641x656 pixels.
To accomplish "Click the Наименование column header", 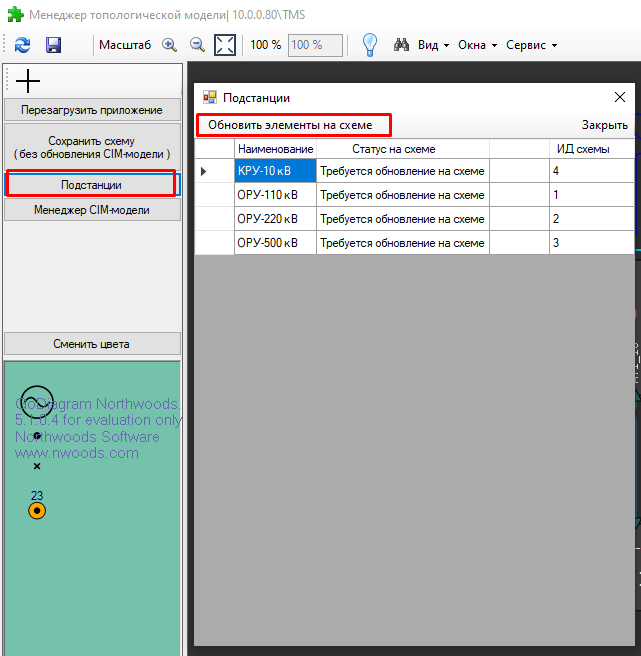I will pyautogui.click(x=275, y=149).
